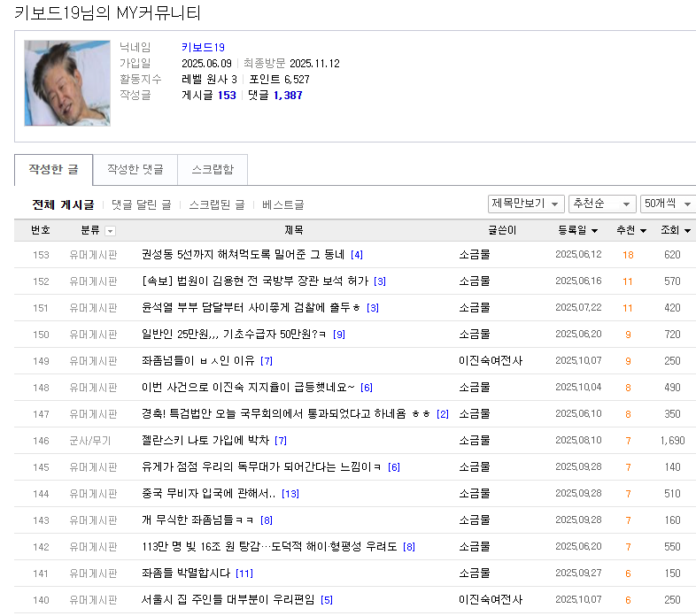Click 군사/무기 category in row 146
This screenshot has height=616, width=696.
point(90,441)
